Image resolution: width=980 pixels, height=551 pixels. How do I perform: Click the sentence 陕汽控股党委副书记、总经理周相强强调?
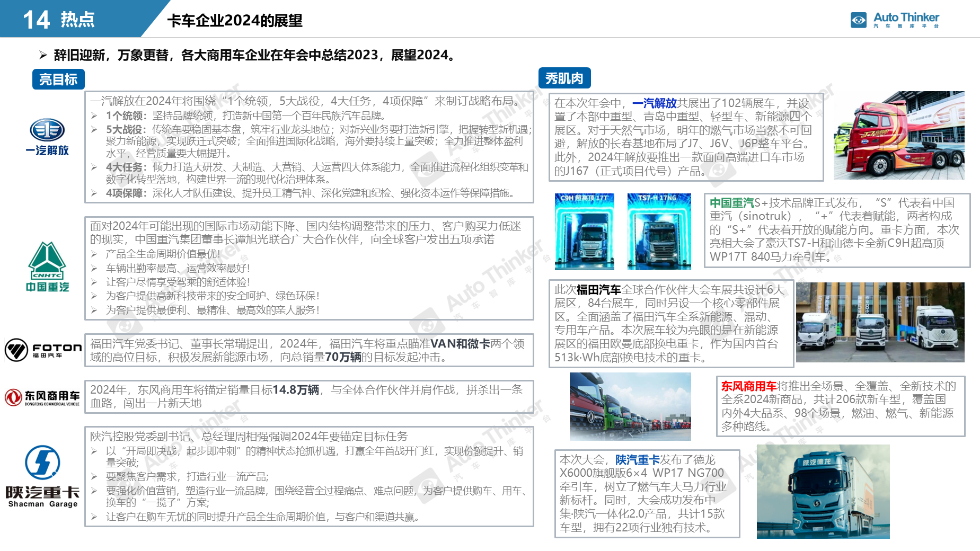[x=249, y=437]
